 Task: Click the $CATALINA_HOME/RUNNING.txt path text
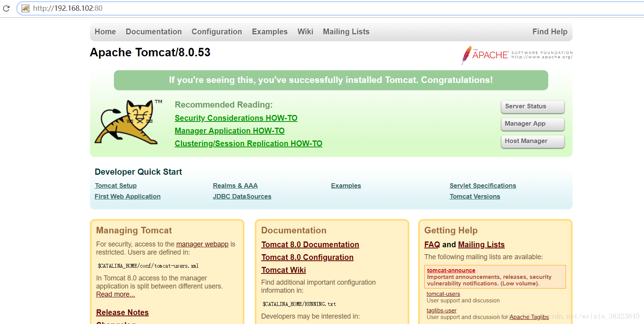(x=299, y=304)
